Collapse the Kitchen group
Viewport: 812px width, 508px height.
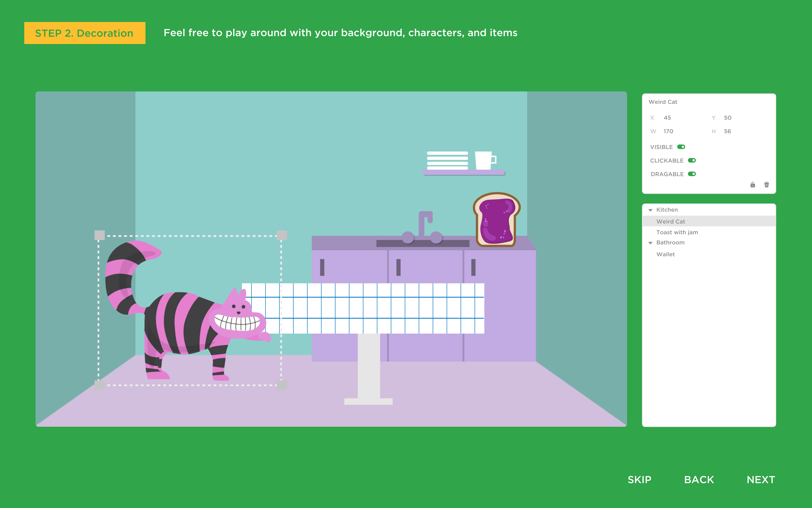[x=650, y=210]
